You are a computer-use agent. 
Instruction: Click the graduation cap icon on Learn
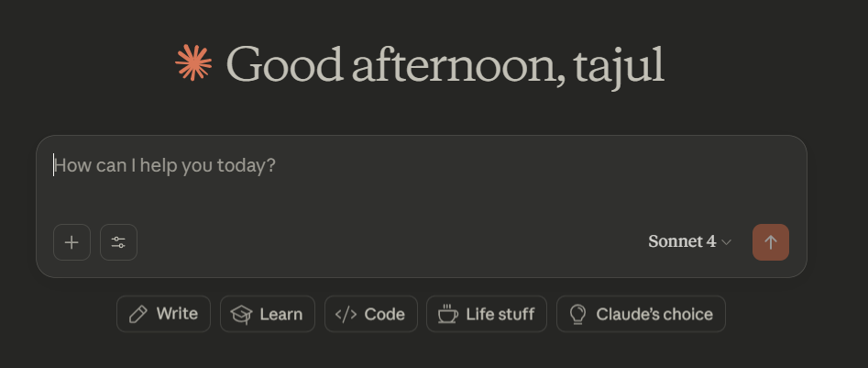[x=241, y=314]
